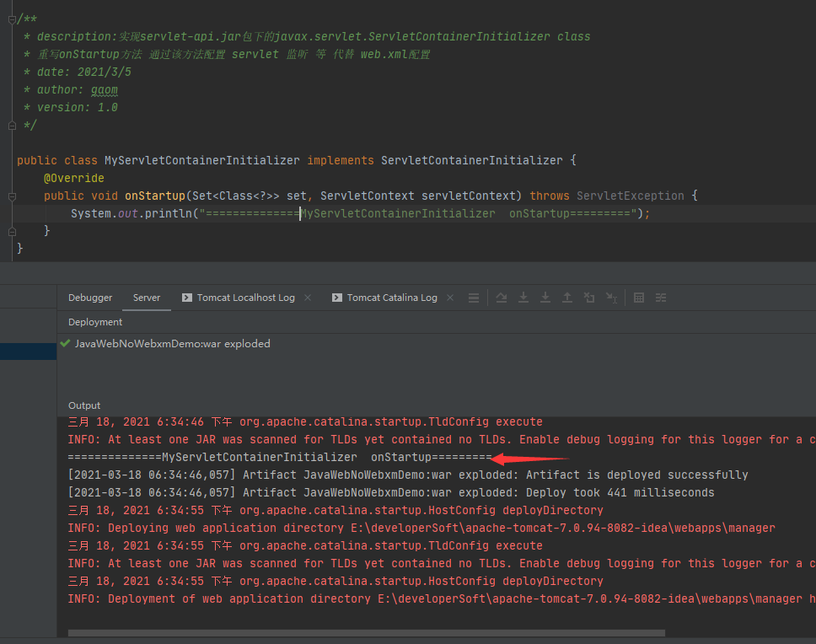Switch to the Debugger tab
816x644 pixels.
90,298
